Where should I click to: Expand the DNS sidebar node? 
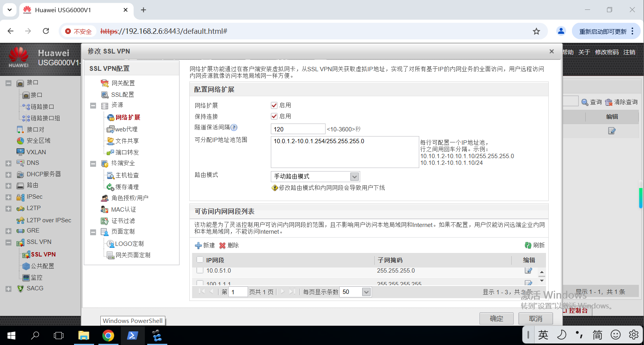8,163
